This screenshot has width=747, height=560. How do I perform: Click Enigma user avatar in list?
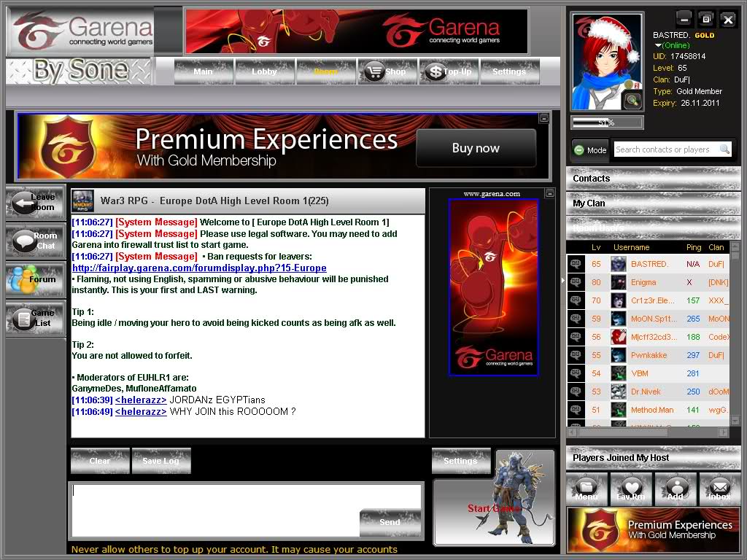(x=619, y=282)
